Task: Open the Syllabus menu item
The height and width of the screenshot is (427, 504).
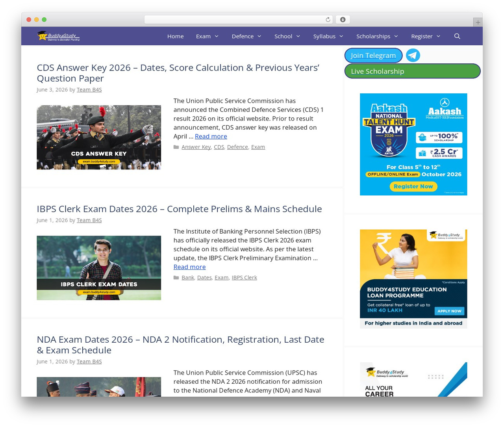Action: 324,36
